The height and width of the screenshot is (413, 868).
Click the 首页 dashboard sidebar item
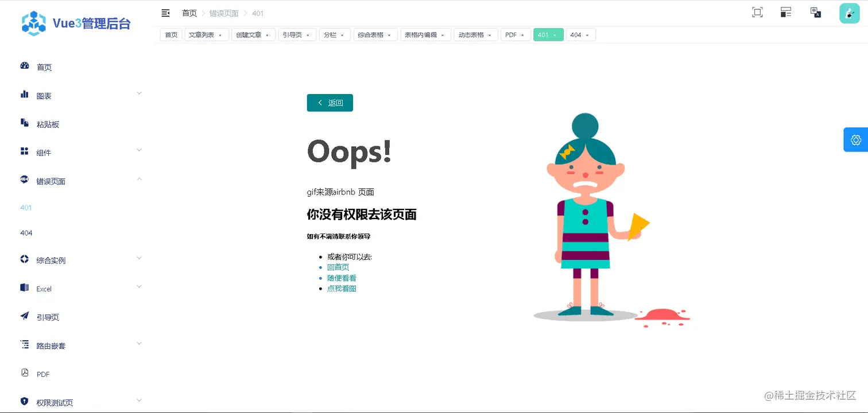pos(44,67)
